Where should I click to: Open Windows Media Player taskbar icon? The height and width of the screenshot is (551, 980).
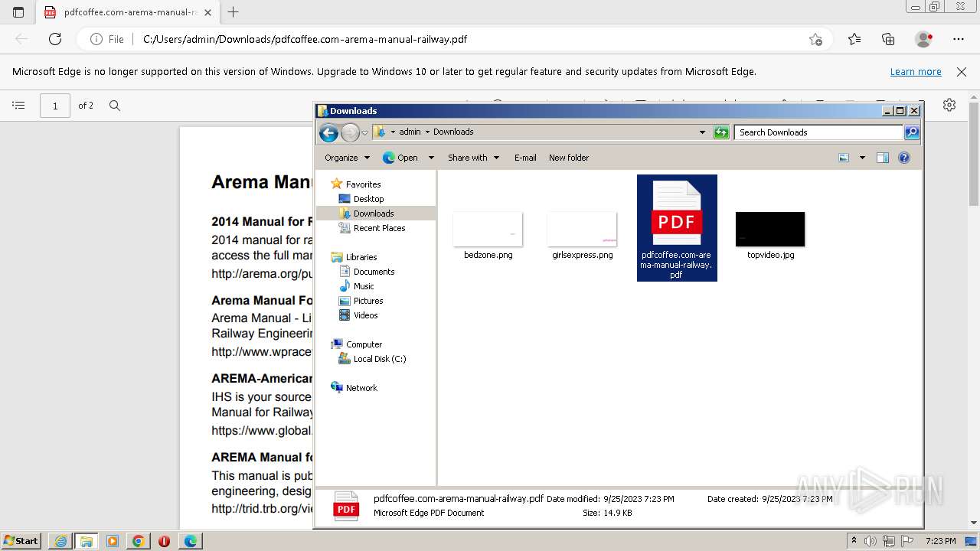tap(113, 540)
